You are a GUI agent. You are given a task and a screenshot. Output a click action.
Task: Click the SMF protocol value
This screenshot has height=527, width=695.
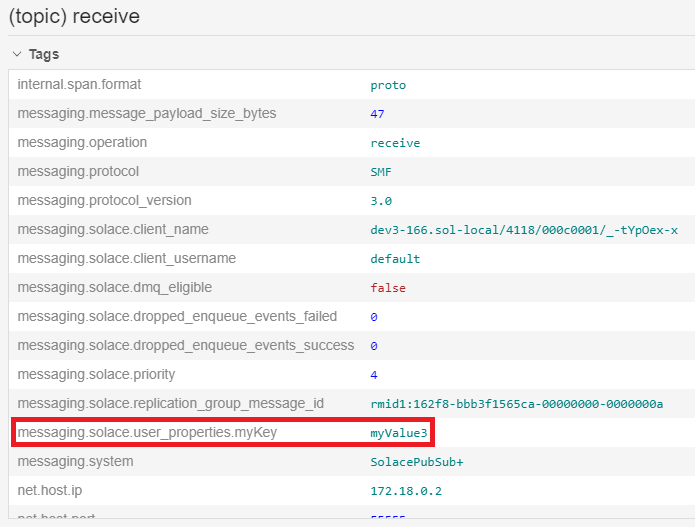(381, 173)
